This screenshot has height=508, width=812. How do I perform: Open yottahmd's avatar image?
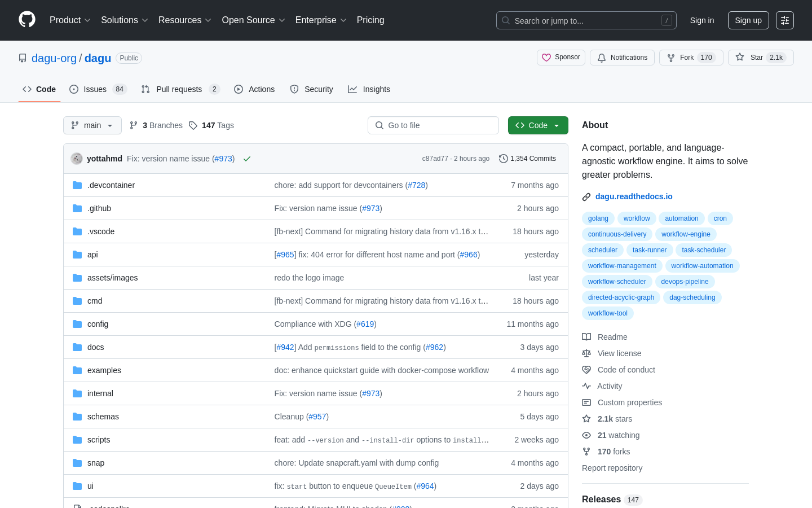tap(77, 159)
